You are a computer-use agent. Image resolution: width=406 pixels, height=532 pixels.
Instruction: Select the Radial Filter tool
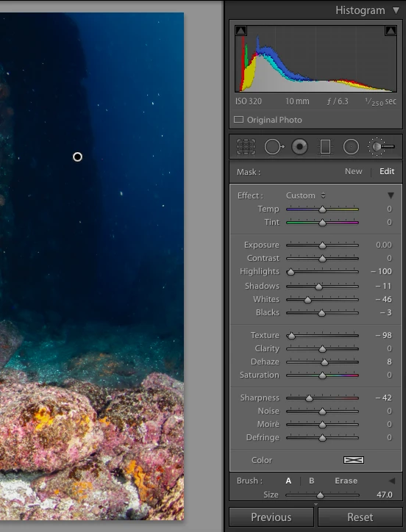351,147
